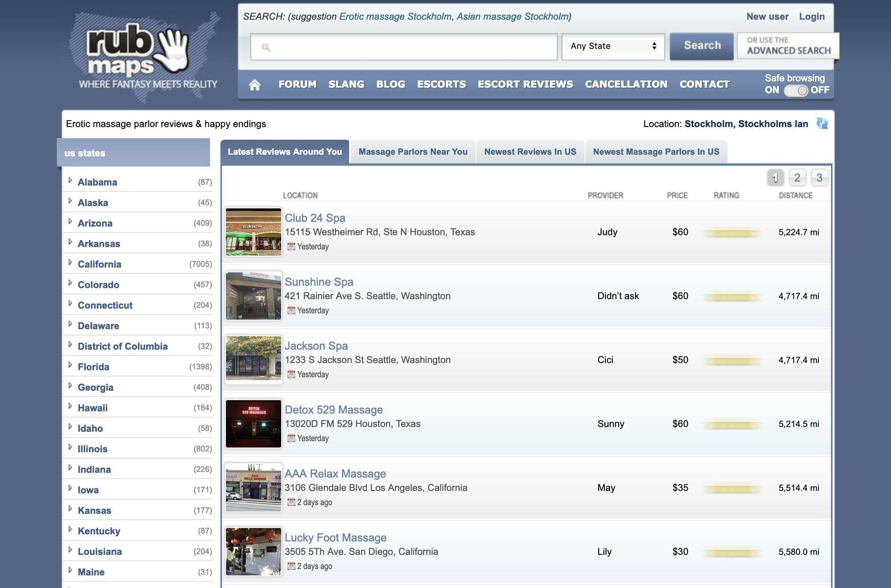Expand the Arizona state arrow
Viewport: 891px width, 588px height.
click(x=70, y=221)
